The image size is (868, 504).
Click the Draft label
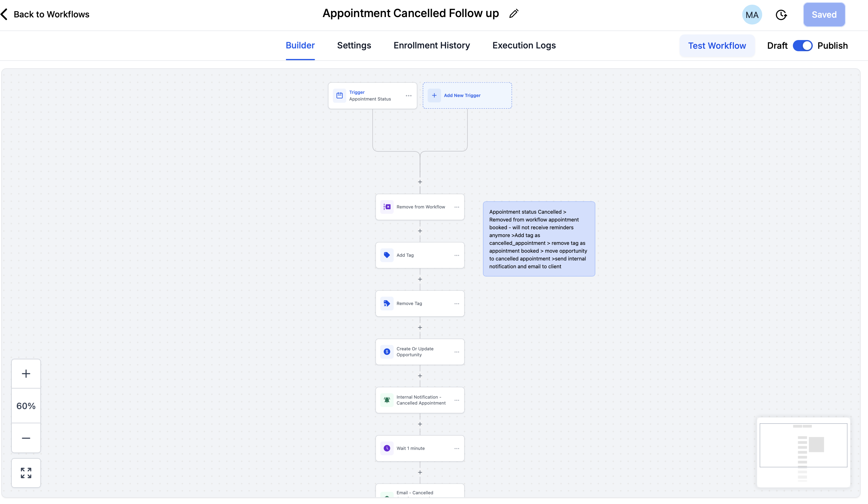tap(777, 45)
